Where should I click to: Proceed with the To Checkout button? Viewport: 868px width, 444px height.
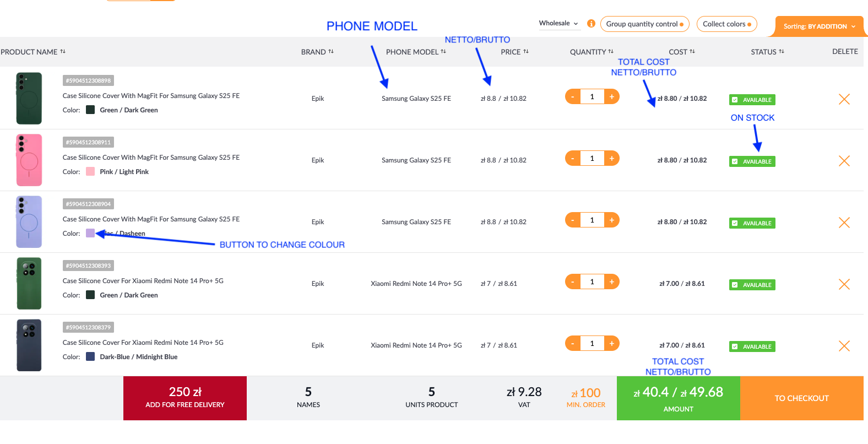pyautogui.click(x=801, y=398)
